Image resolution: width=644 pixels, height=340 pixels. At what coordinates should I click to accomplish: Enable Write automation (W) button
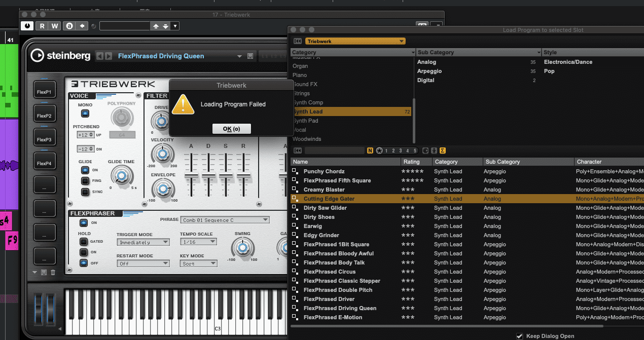[x=54, y=26]
